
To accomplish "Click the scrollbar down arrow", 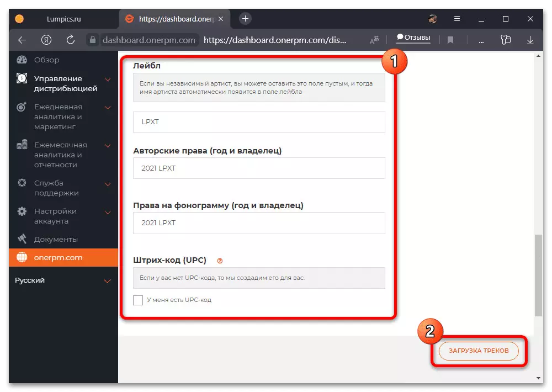I will 538,378.
